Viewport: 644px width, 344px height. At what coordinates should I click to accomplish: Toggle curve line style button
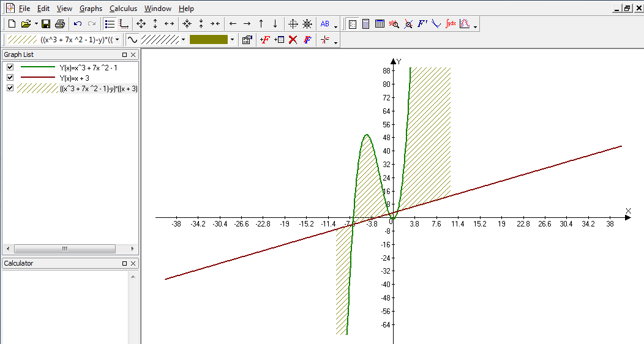(132, 40)
